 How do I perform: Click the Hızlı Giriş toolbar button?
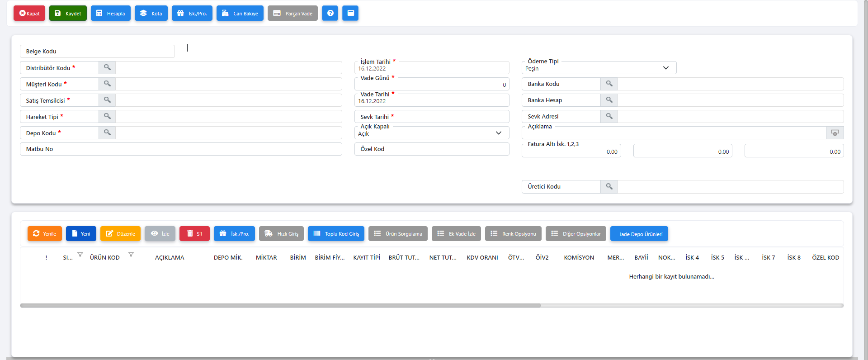click(x=281, y=234)
